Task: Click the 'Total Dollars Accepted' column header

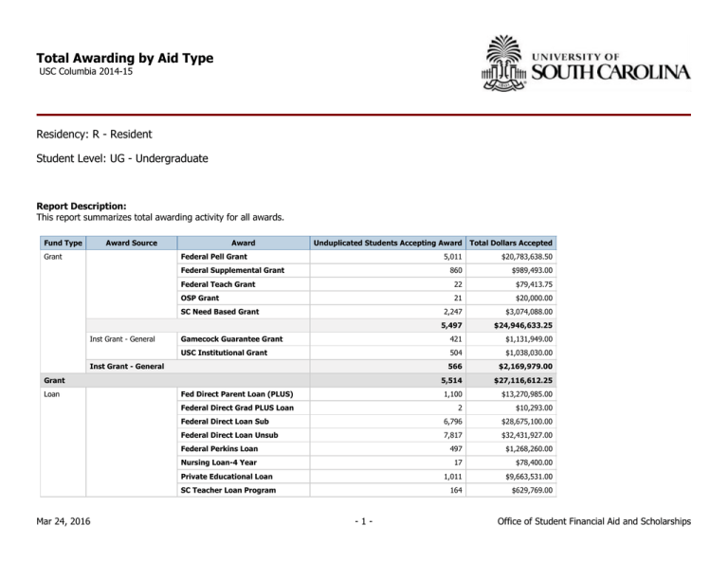Action: click(511, 243)
